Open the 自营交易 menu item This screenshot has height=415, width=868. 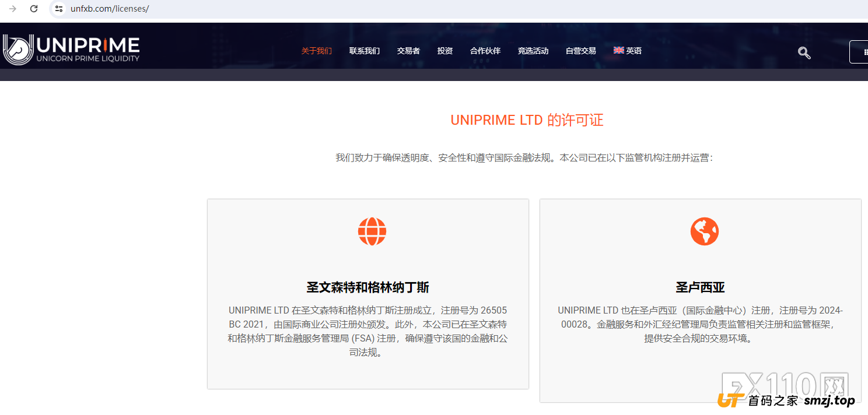[581, 51]
